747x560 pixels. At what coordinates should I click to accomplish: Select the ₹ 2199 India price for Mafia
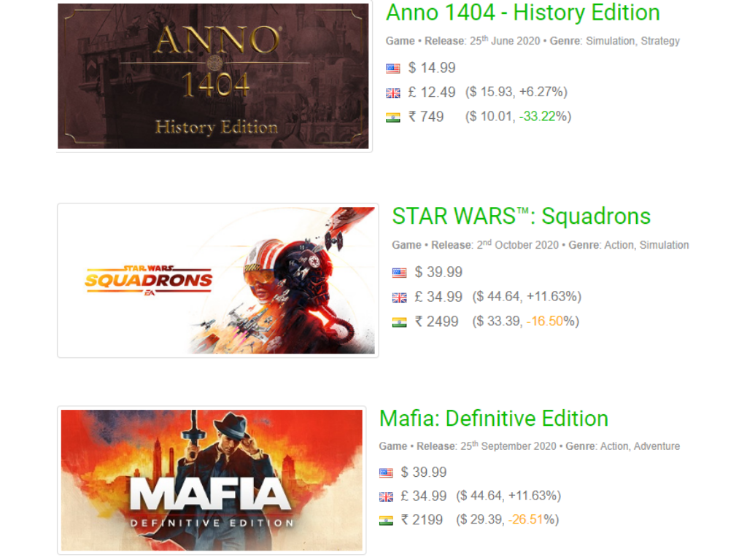click(422, 519)
